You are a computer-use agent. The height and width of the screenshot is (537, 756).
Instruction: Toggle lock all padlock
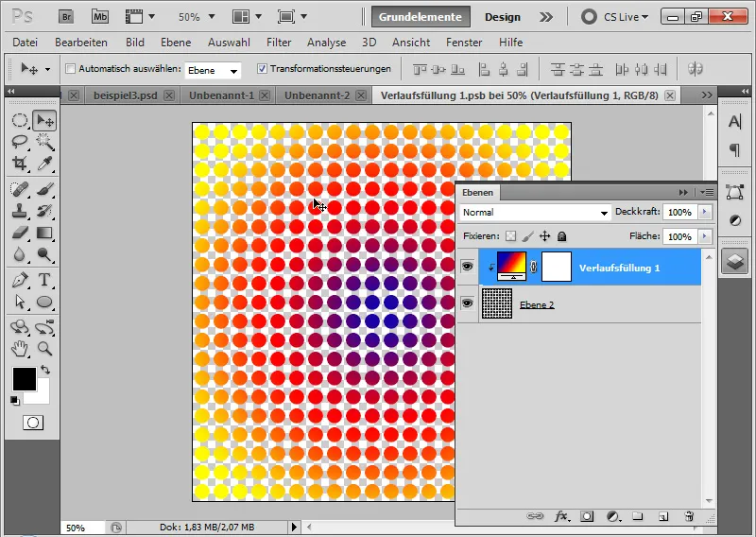[561, 236]
